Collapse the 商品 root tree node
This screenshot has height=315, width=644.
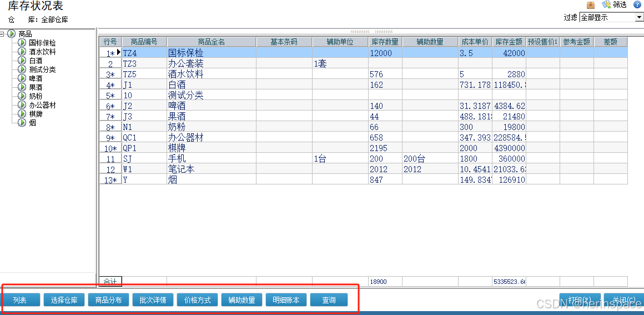2,34
